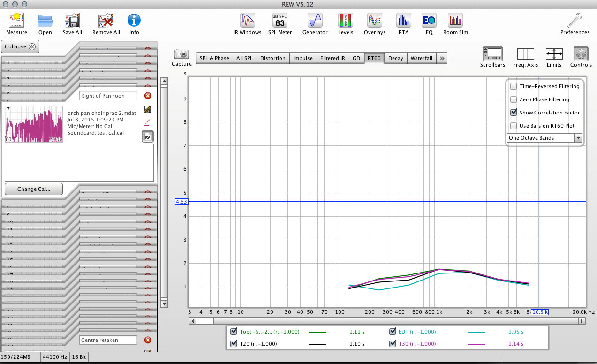The height and width of the screenshot is (364, 597).
Task: Open the Room Sim tool
Action: point(455,21)
